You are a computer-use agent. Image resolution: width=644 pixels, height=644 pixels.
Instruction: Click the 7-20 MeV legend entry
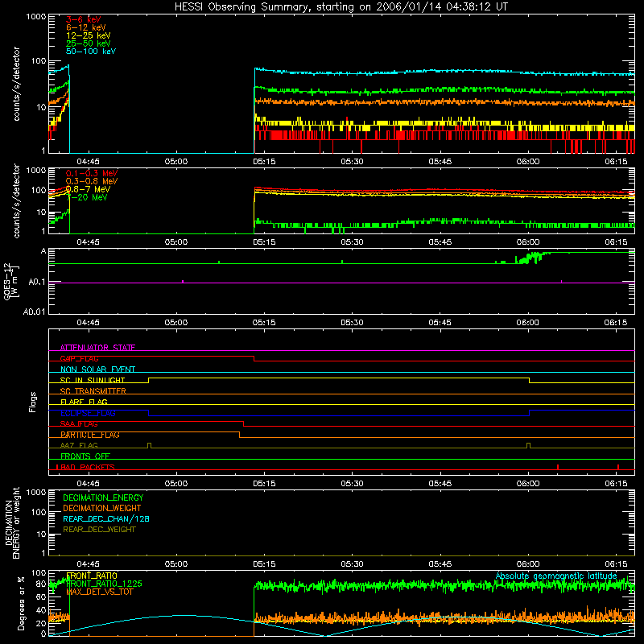point(87,197)
